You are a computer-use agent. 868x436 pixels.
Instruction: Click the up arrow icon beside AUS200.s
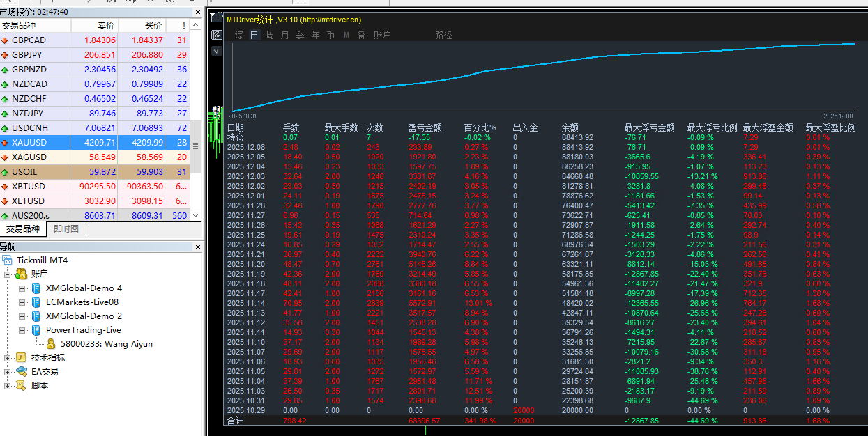(6, 216)
